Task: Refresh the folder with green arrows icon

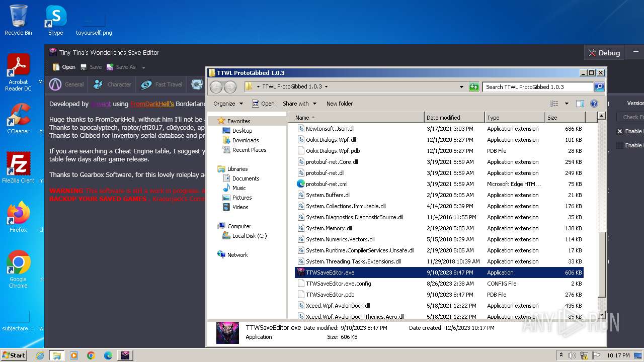Action: click(x=474, y=87)
